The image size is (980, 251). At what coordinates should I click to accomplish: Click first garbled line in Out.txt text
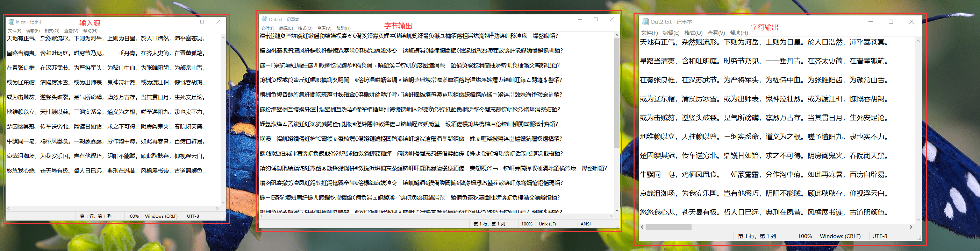click(x=409, y=36)
